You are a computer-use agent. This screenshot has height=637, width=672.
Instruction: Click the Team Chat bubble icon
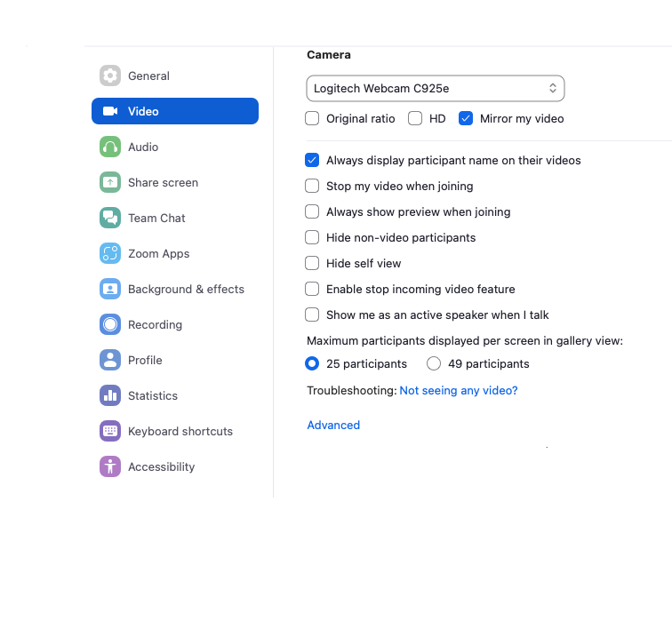(x=110, y=218)
